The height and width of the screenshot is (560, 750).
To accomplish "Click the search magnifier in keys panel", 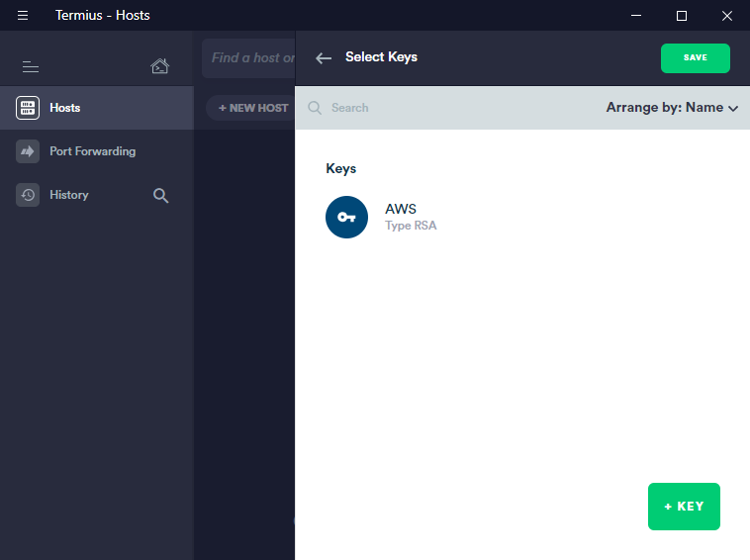I will [x=315, y=108].
